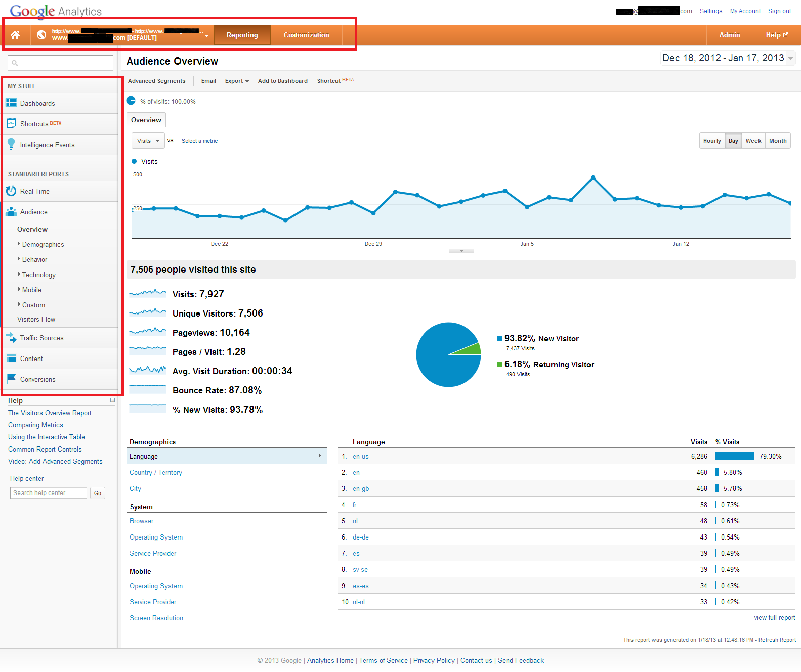Open the en-gb language row link
The image size is (801, 672).
(x=361, y=488)
